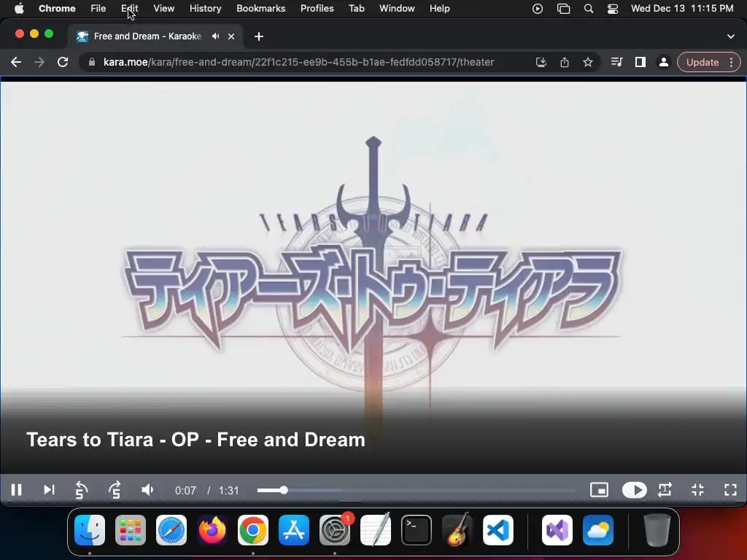Open the Chrome profile menu
Viewport: 747px width, 560px height.
pos(663,62)
